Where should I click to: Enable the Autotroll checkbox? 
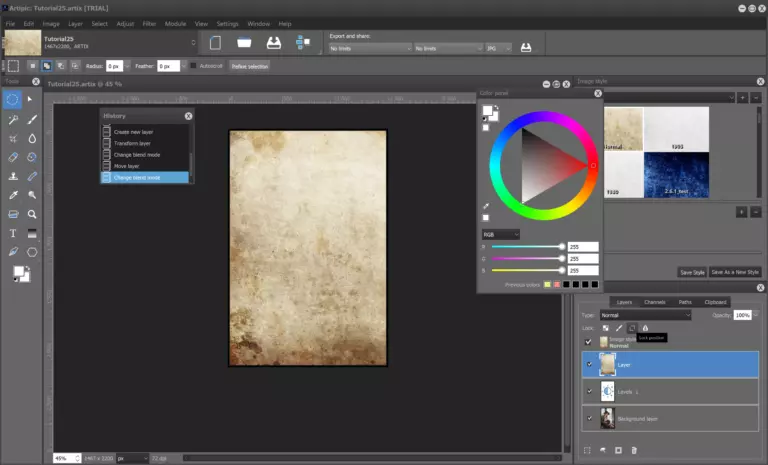(x=193, y=66)
